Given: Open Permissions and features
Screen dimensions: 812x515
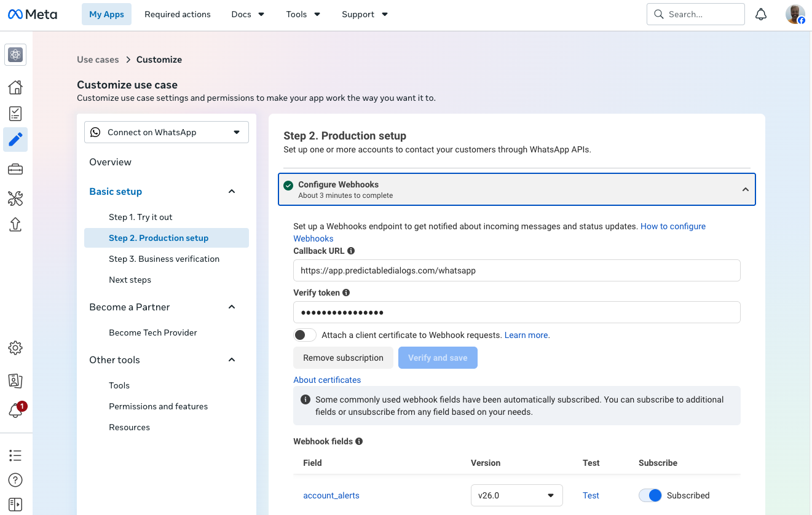Looking at the screenshot, I should coord(159,406).
